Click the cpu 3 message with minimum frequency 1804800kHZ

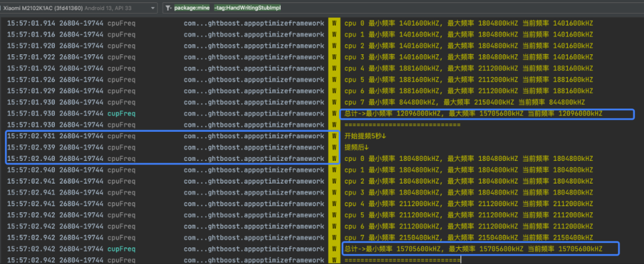tap(469, 192)
